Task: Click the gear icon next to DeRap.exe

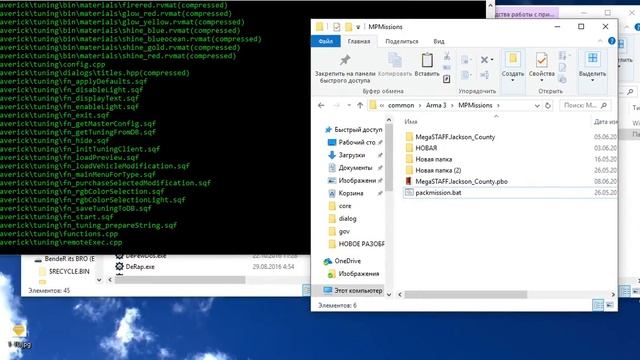Action: point(119,267)
